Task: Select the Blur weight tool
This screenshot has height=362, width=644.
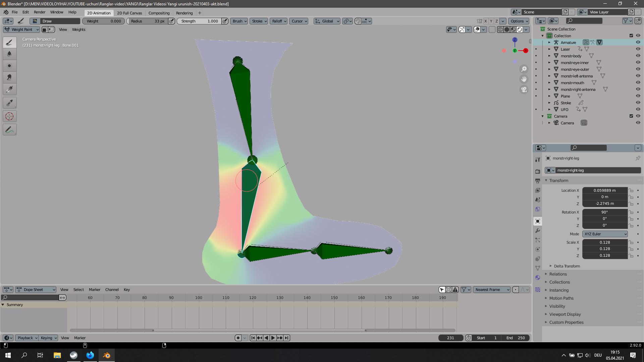Action: pyautogui.click(x=9, y=54)
